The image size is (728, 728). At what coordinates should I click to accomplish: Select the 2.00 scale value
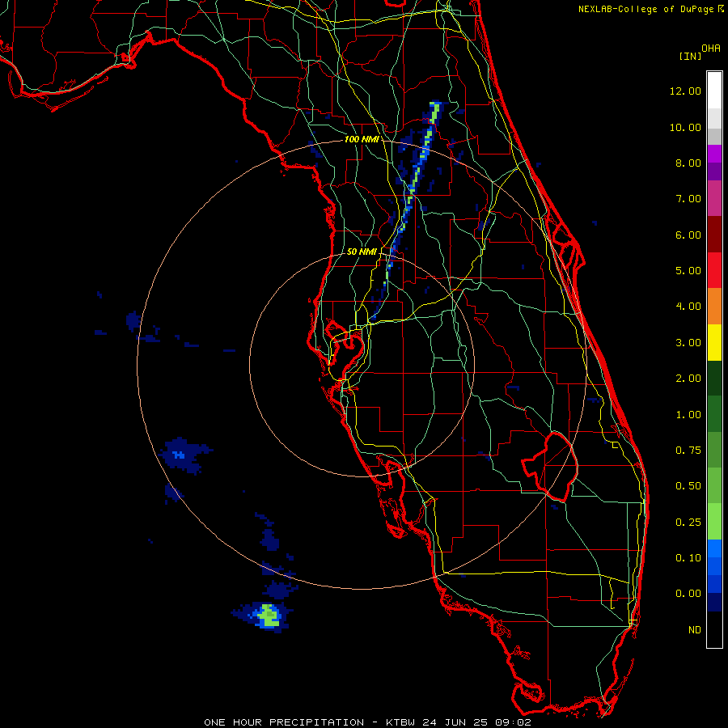[688, 379]
